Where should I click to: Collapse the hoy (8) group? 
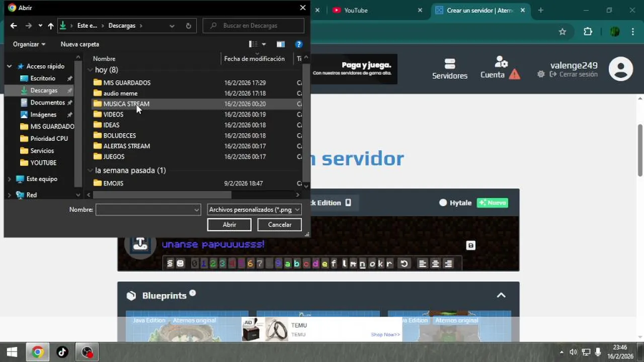pyautogui.click(x=90, y=70)
